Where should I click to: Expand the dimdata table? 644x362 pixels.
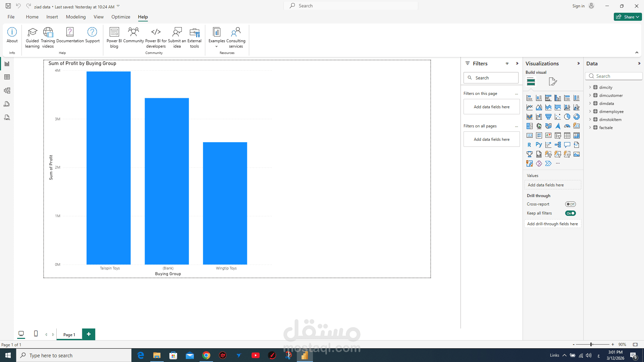tap(590, 103)
